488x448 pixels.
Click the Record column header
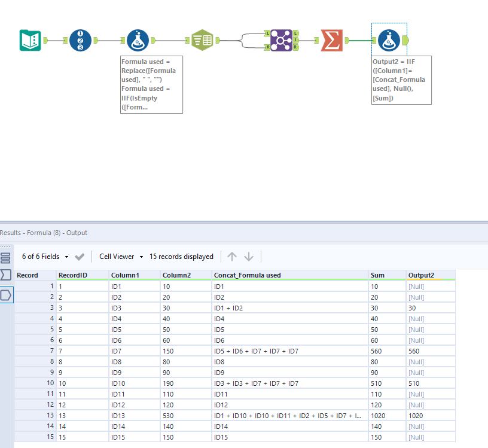tap(35, 275)
